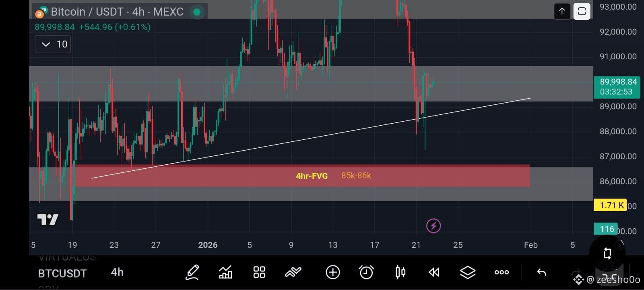This screenshot has height=290, width=644.
Task: Open the BTCUSDT symbol search
Action: (62, 273)
